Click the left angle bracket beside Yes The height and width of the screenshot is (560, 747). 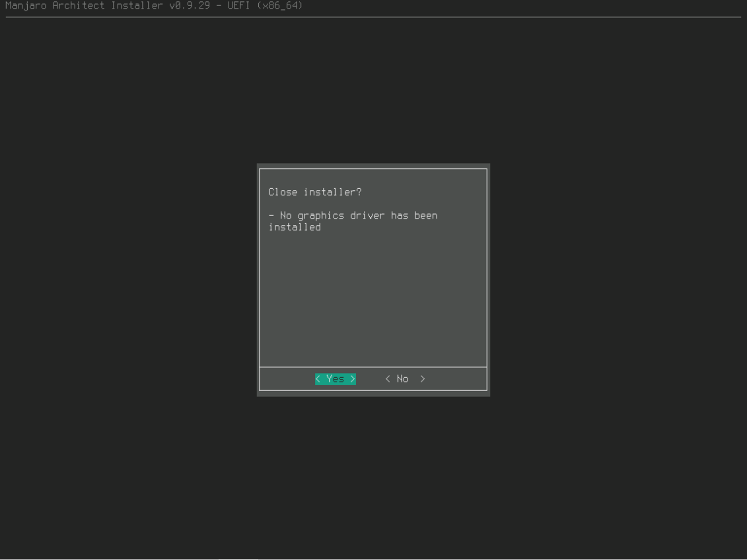(x=318, y=379)
